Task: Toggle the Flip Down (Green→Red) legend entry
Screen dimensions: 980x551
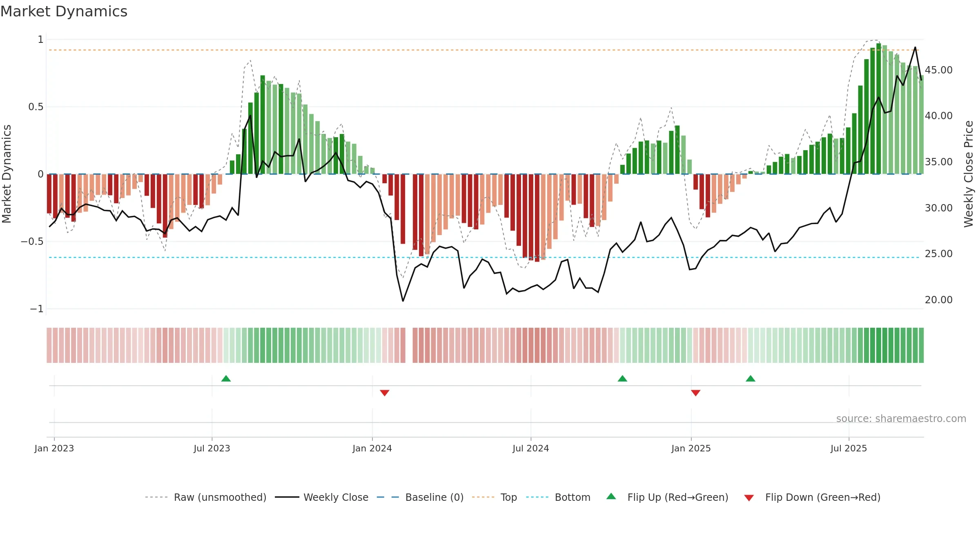Action: pos(812,497)
